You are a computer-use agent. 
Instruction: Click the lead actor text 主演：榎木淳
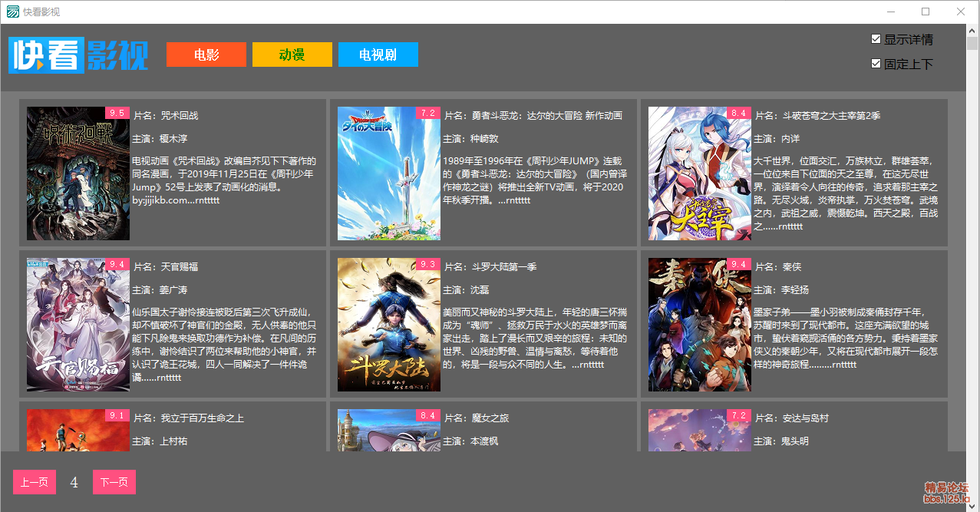pyautogui.click(x=160, y=139)
